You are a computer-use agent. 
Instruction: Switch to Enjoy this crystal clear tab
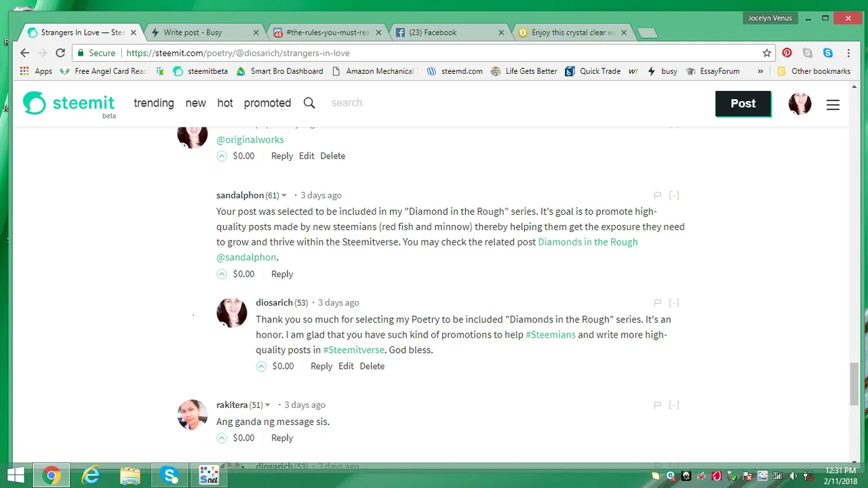tap(573, 33)
